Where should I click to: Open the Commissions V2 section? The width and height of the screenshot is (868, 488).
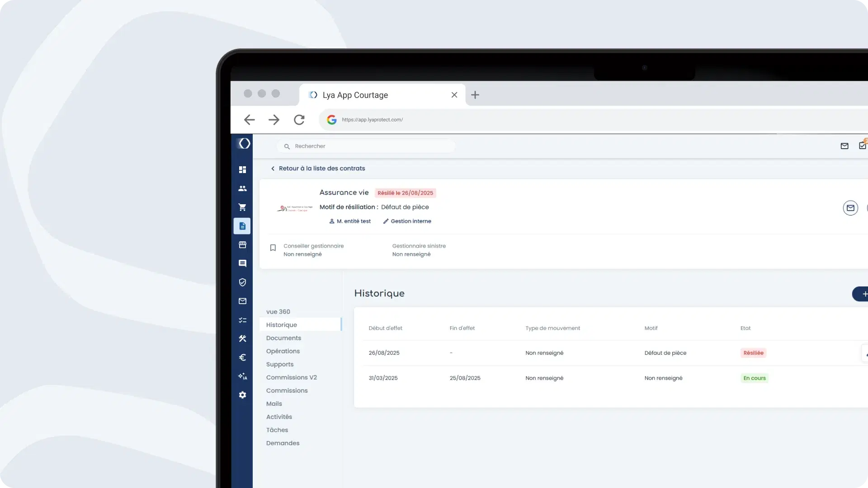coord(292,377)
